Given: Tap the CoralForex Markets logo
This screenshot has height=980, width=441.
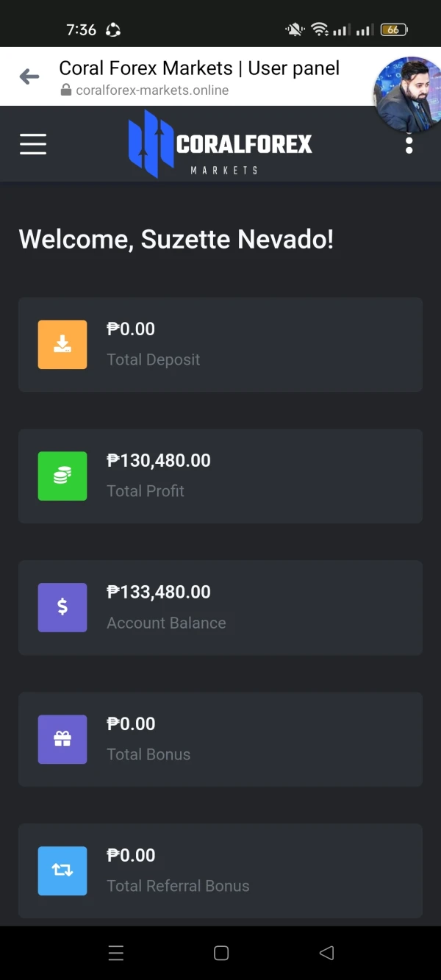Looking at the screenshot, I should point(220,144).
